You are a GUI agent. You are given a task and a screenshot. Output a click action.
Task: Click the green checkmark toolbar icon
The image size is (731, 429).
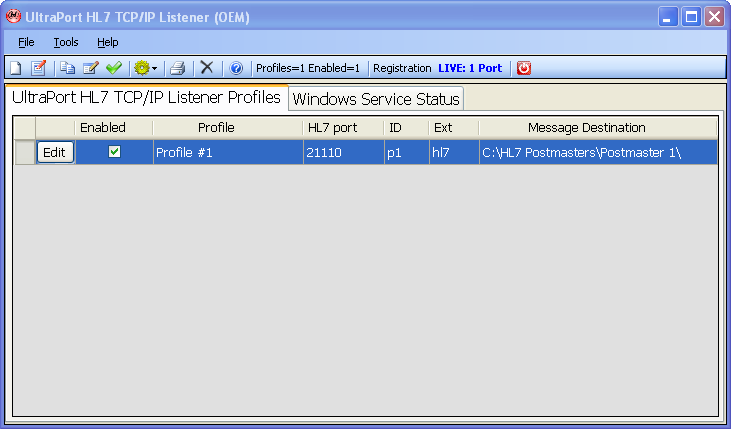(113, 68)
